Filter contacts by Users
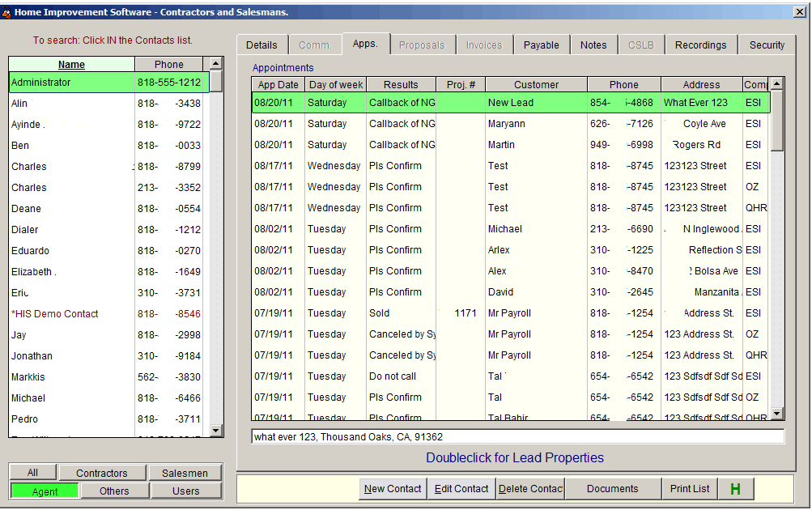Screen dimensions: 812x510 coord(186,491)
